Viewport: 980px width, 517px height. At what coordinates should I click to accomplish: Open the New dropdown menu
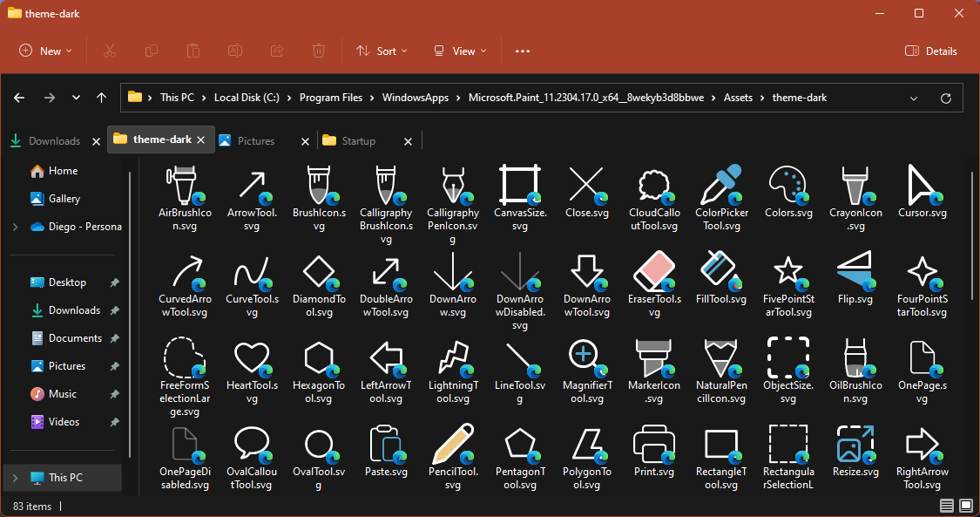point(45,51)
